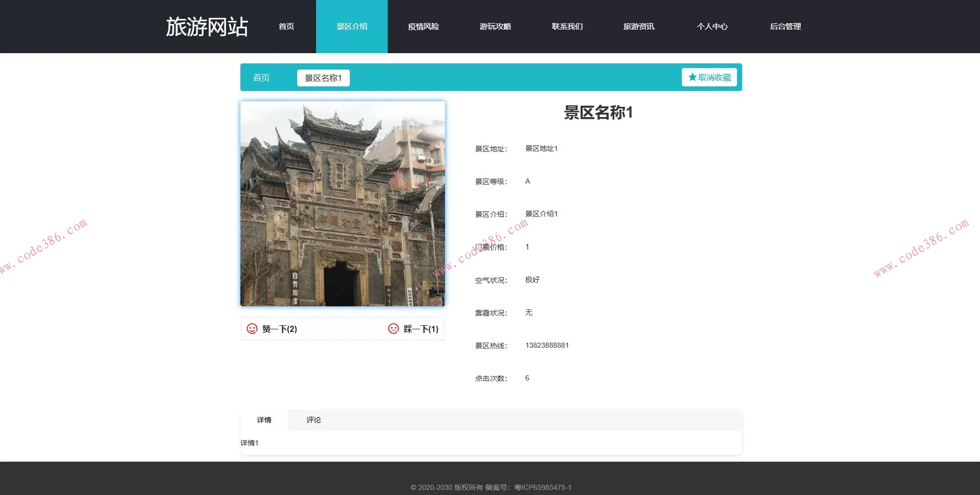This screenshot has width=980, height=495.
Task: Open the 疫情风险 epidemic risk page
Action: point(424,26)
